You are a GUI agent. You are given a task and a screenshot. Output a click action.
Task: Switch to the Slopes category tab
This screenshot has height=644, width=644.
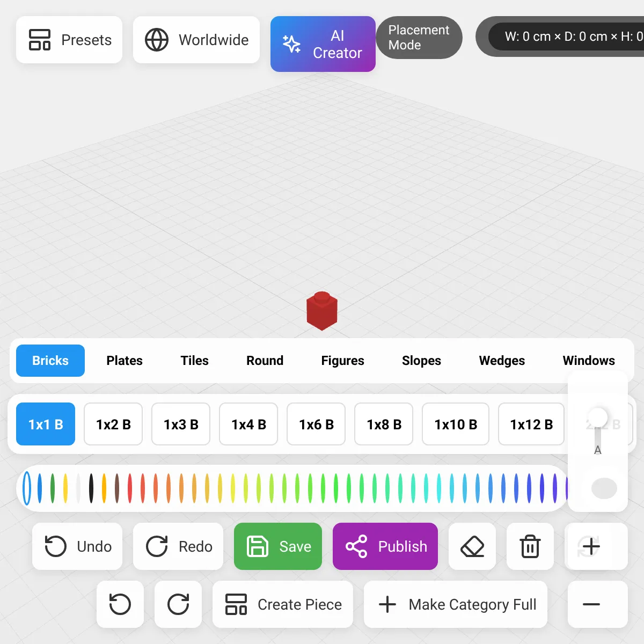[x=421, y=361]
